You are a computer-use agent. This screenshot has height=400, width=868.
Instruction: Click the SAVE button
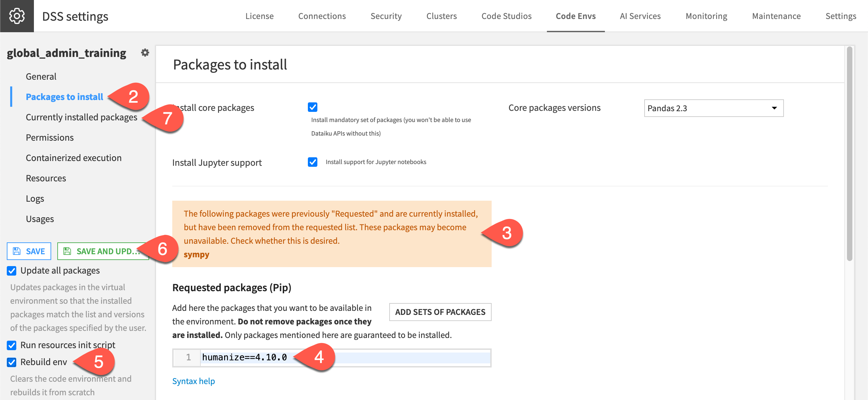pos(29,251)
